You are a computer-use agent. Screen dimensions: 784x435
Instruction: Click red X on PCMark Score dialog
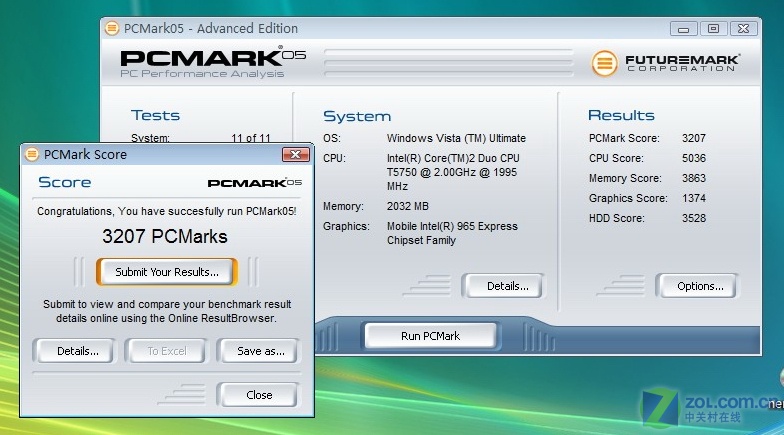296,154
